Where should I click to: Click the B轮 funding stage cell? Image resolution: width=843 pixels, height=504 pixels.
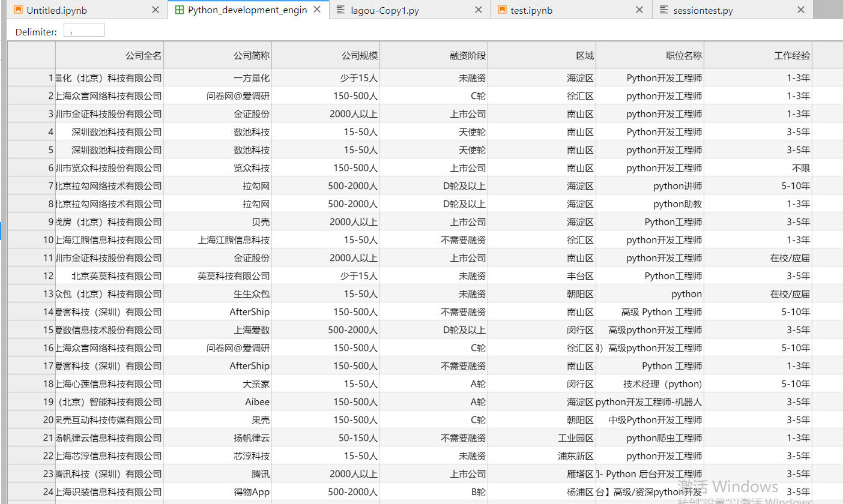tap(434, 492)
